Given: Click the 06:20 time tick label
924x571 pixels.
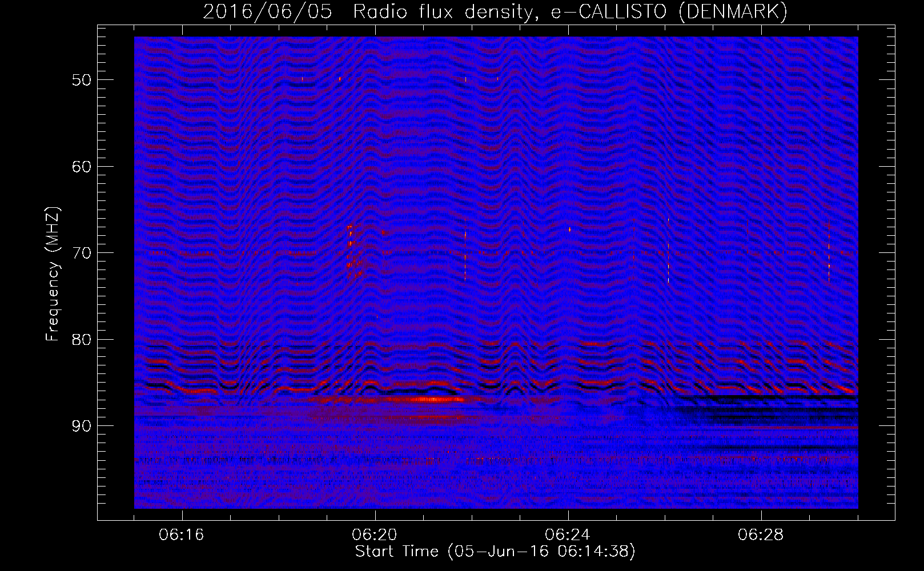Looking at the screenshot, I should point(375,535).
